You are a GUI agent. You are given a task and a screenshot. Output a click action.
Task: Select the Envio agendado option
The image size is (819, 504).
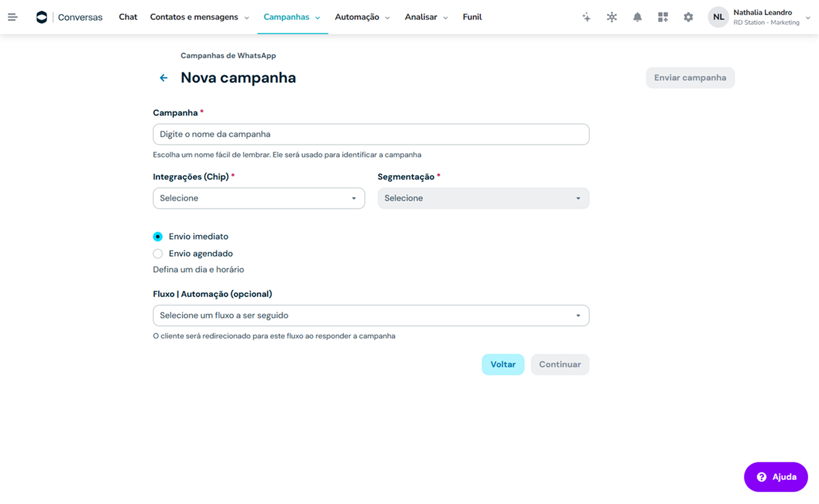pos(158,254)
